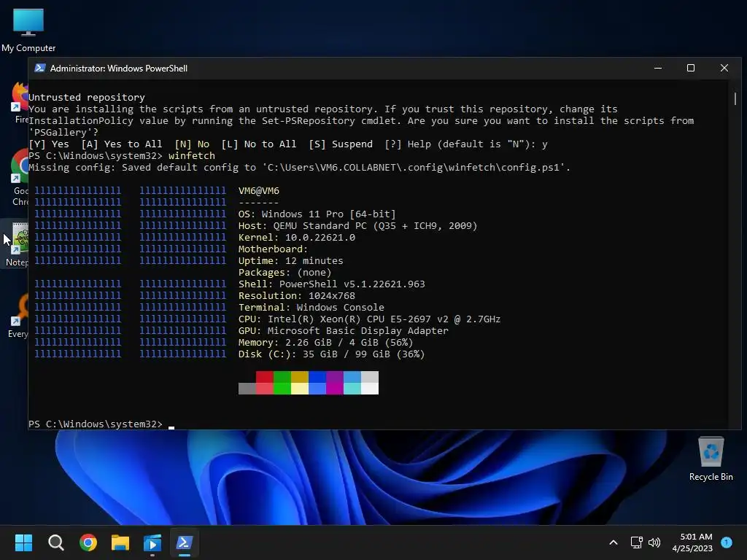Open Google Chrome desktop shortcut
This screenshot has height=560, width=747.
(x=20, y=177)
